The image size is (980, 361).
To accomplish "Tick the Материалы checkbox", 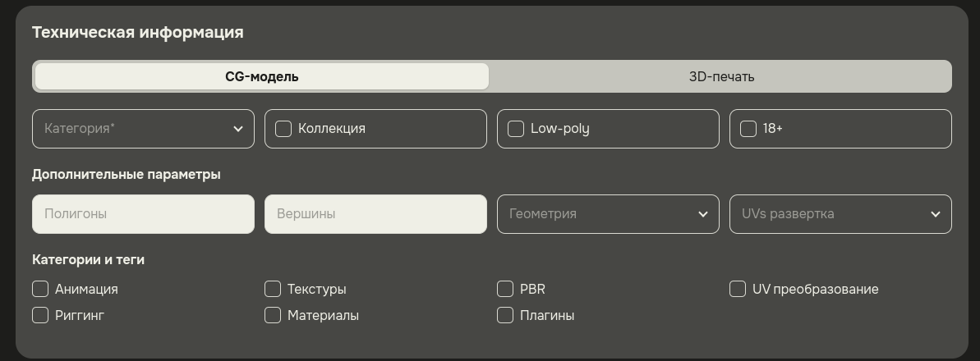I will 273,315.
